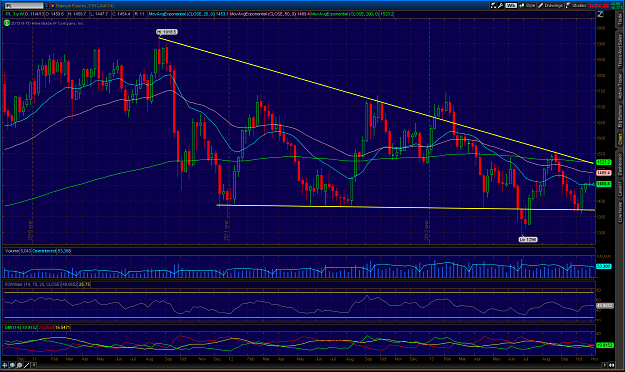Open the Dashboard sidebar tab
Screen dimensions: 625x372
coord(620,165)
